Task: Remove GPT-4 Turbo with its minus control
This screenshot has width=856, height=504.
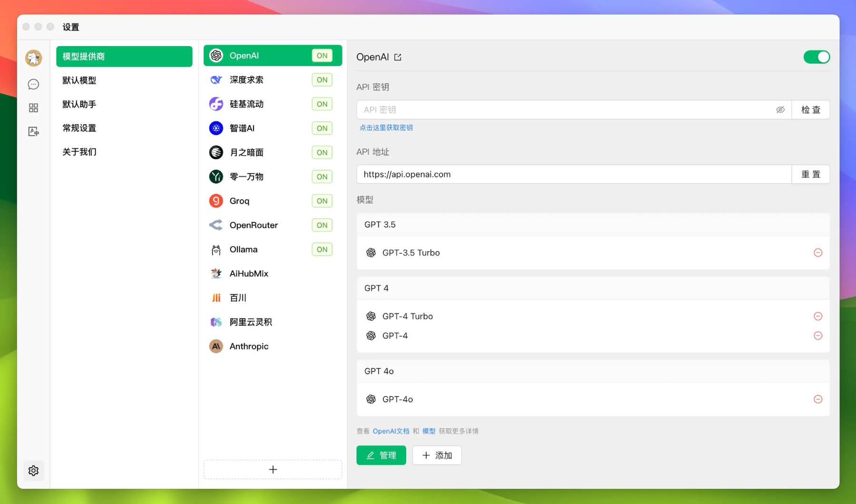Action: tap(818, 316)
